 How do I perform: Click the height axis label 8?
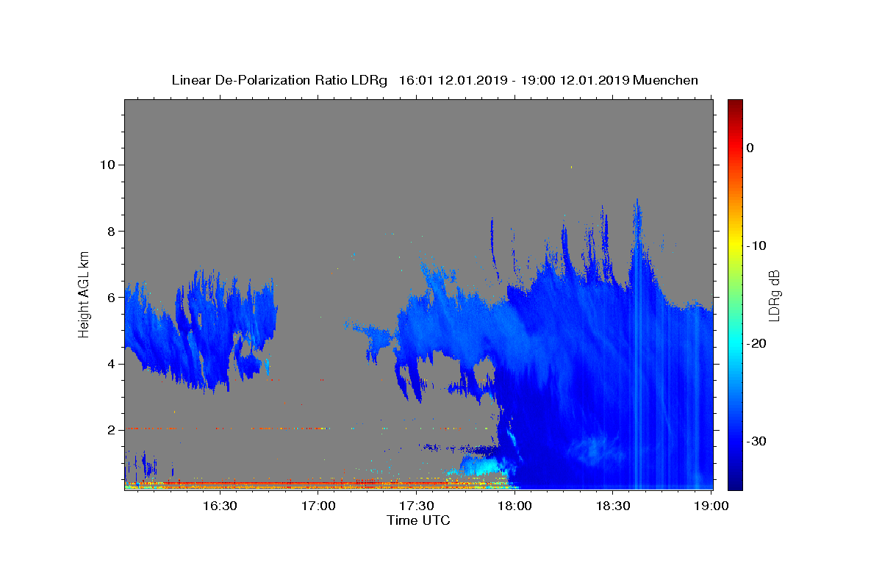click(112, 231)
